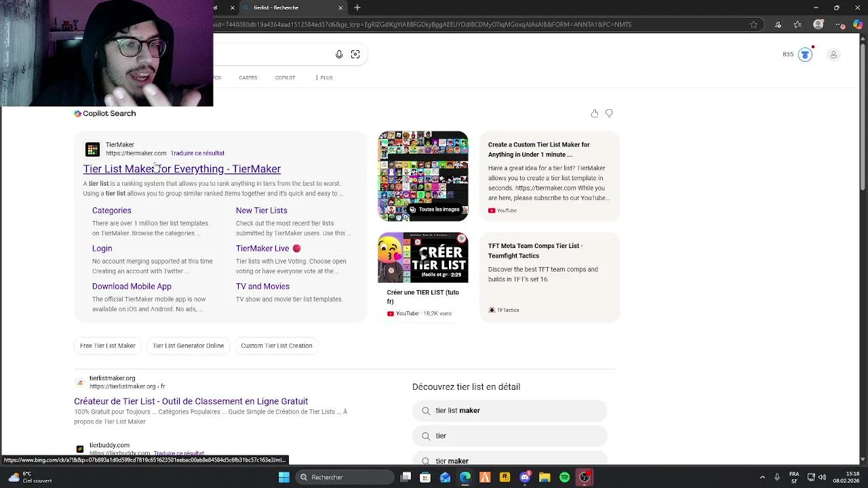
Task: Switch to the COPILOT search tab
Action: pos(285,78)
